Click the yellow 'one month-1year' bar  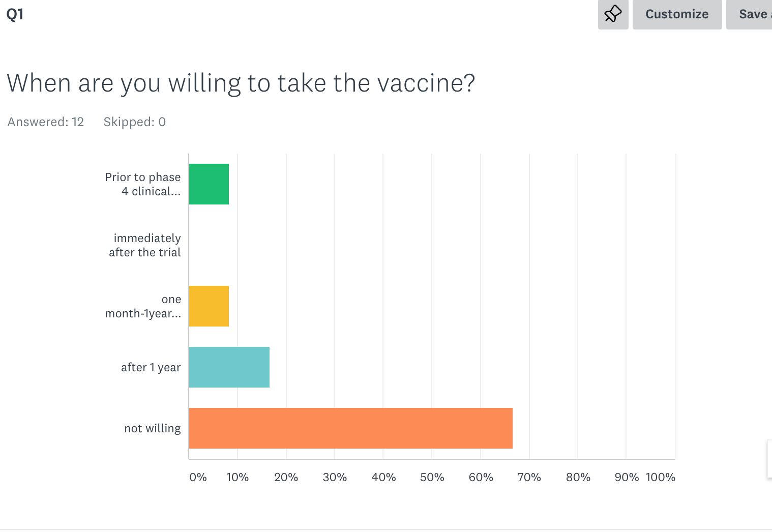tap(209, 306)
